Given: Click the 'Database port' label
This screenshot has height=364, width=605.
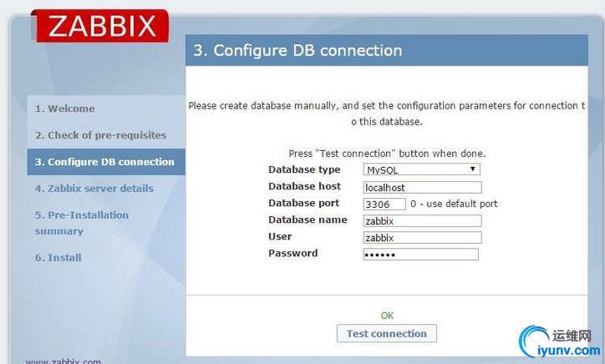Looking at the screenshot, I should (303, 203).
